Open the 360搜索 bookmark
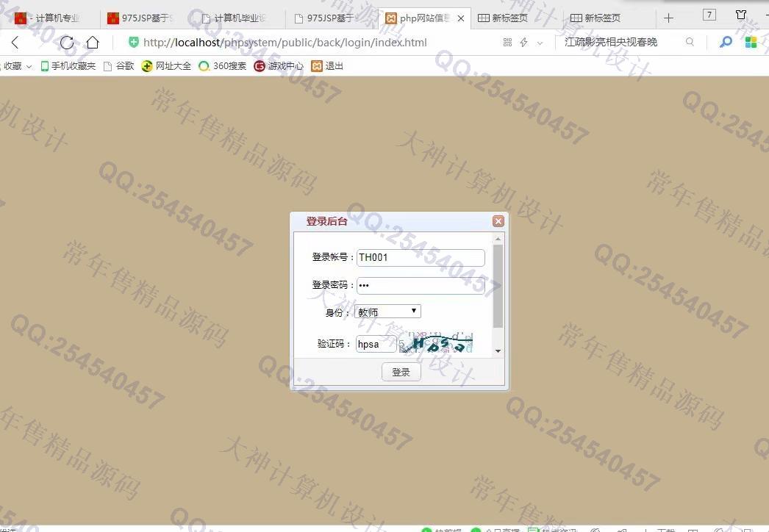Viewport: 769px width, 532px height. pos(223,65)
